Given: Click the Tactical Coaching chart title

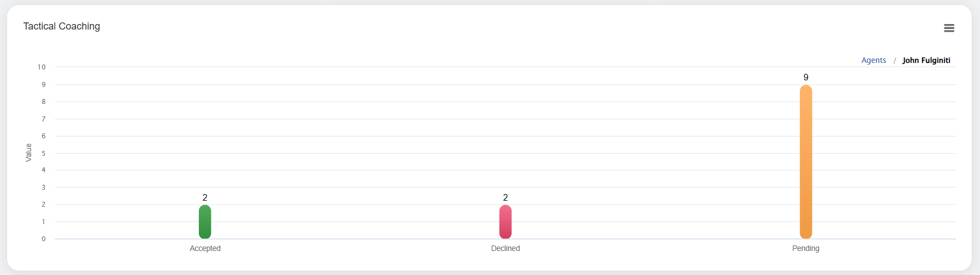Looking at the screenshot, I should coord(62,26).
